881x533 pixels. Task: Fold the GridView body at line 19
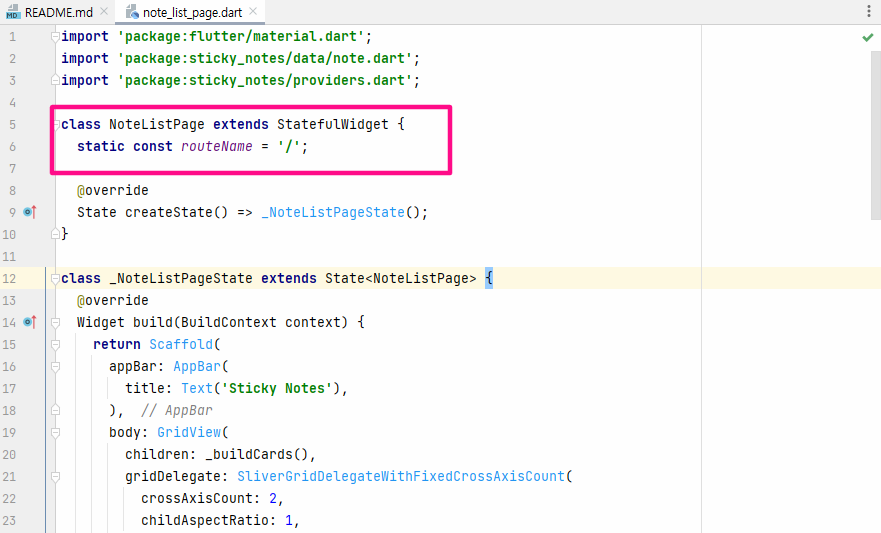tap(55, 432)
